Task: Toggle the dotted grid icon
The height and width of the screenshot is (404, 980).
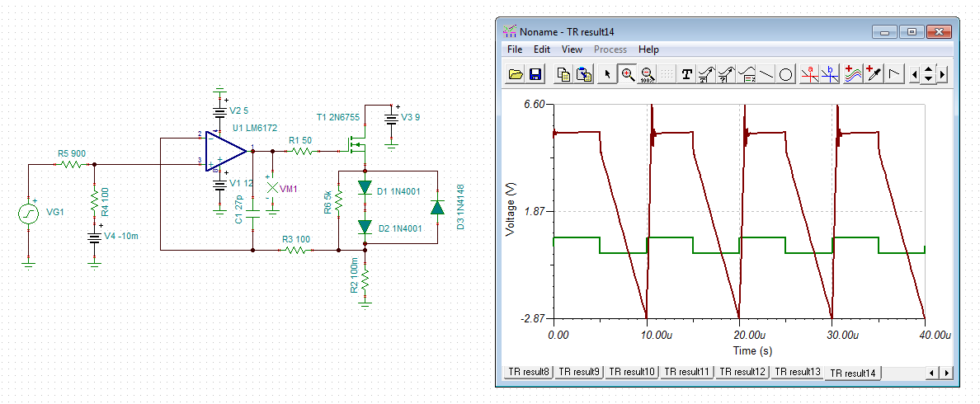Action: click(x=667, y=74)
